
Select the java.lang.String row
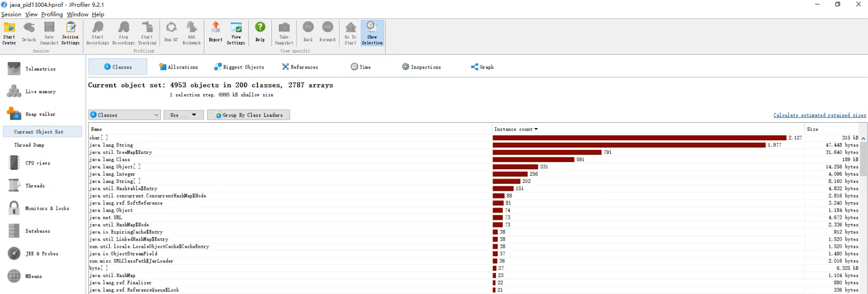click(474, 145)
